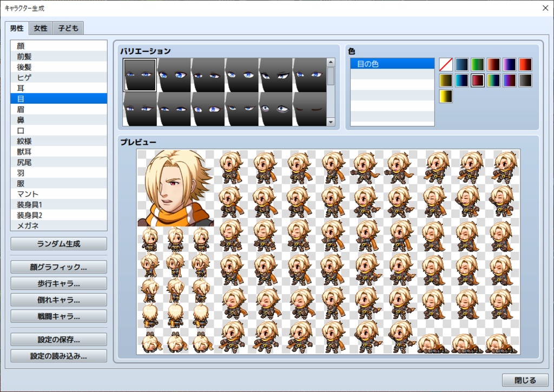This screenshot has height=392, width=554.
Task: Click the face preview portrait
Action: [175, 188]
